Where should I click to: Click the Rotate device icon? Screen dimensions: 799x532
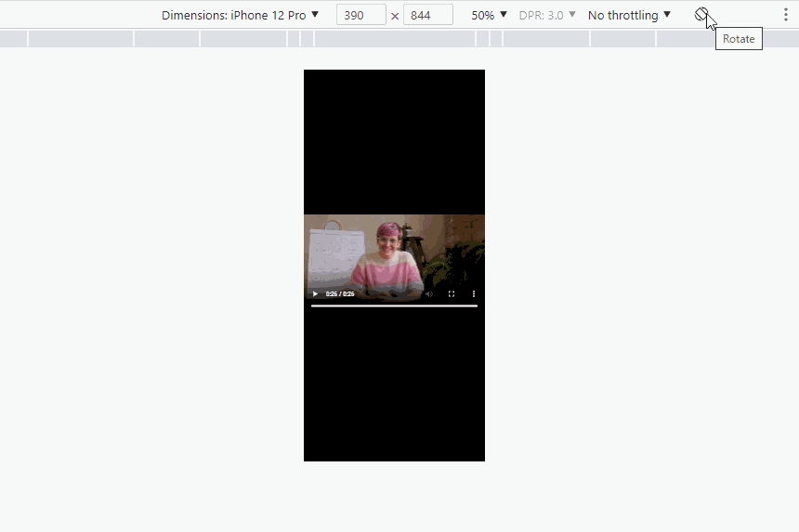point(701,15)
